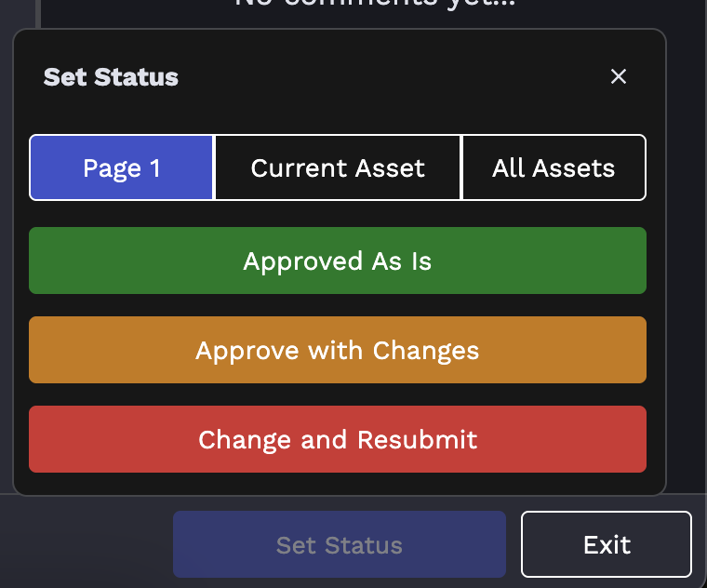Viewport: 707px width, 588px height.
Task: Select the Page 1 scope tab
Action: tap(122, 167)
